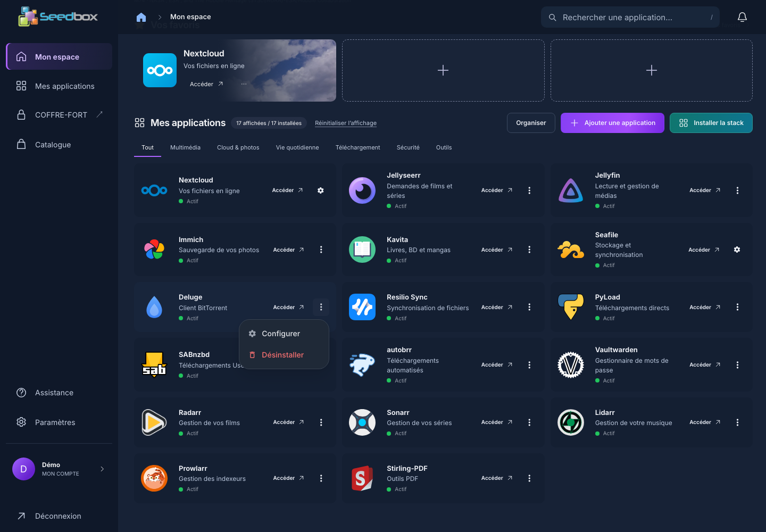Focus the Rechercher une application search field
This screenshot has height=532, width=766.
630,17
